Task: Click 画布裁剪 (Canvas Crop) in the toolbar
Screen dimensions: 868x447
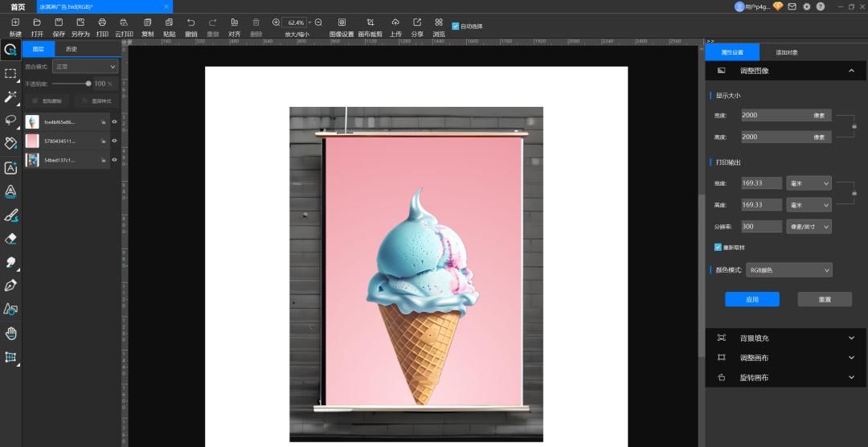Action: click(x=371, y=27)
